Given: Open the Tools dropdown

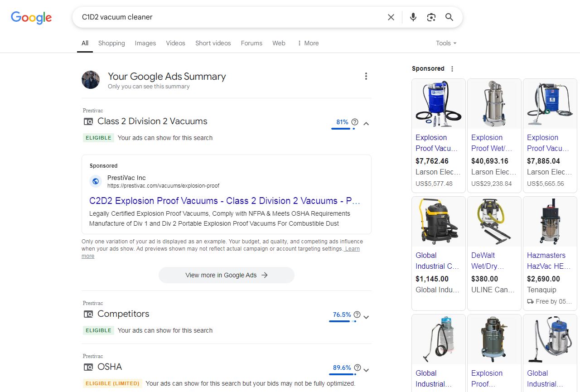Looking at the screenshot, I should [x=446, y=43].
